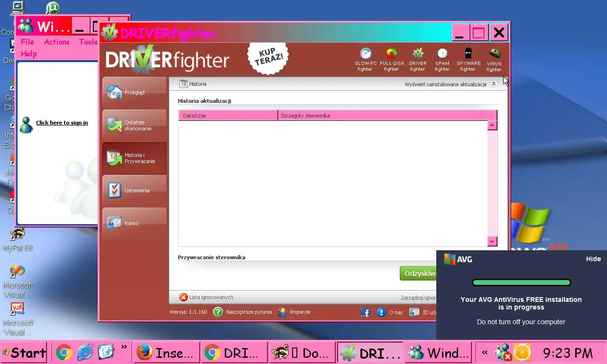Select Historia i Przywracanie section
Screen dimensions: 607x364
coord(135,158)
